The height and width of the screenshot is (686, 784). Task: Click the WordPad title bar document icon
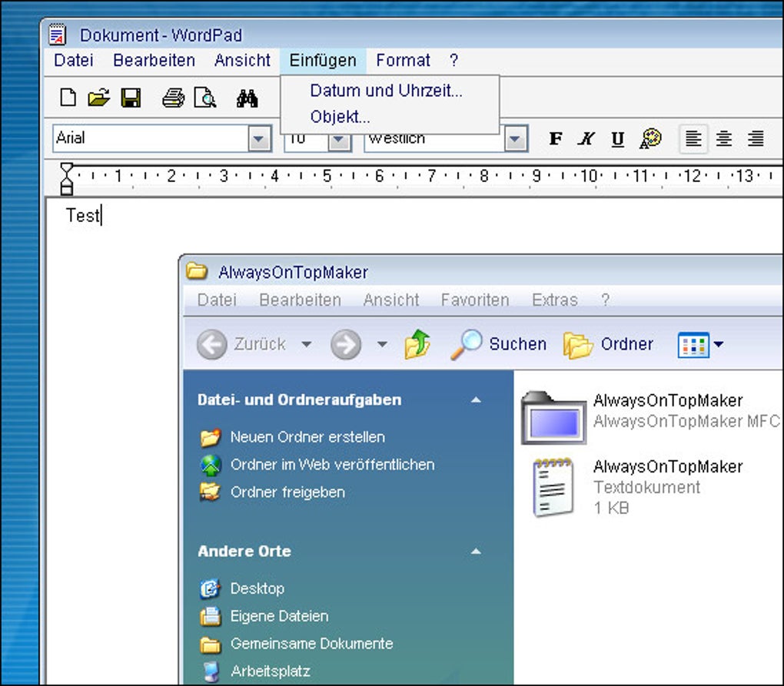[x=58, y=35]
